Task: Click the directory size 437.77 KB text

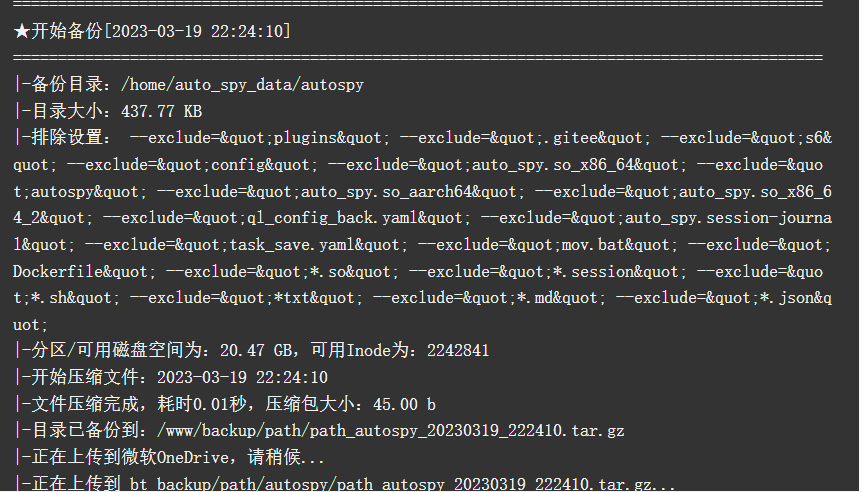Action: click(162, 112)
